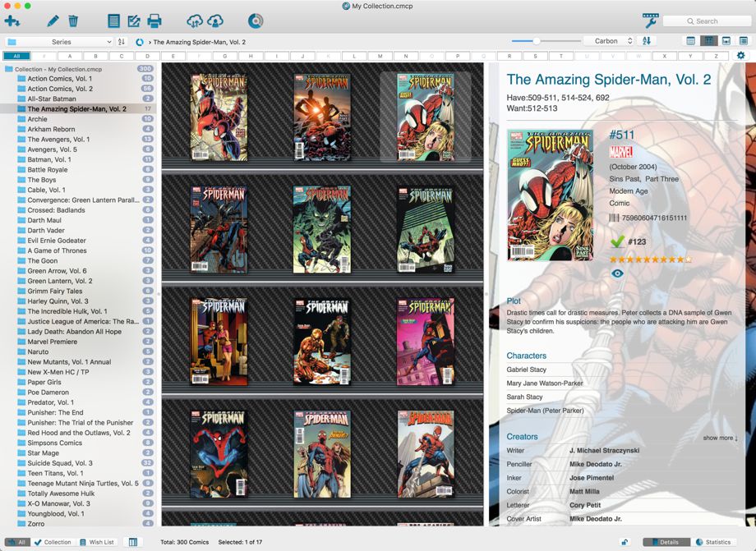Open alphabet bar settings gear

741,55
